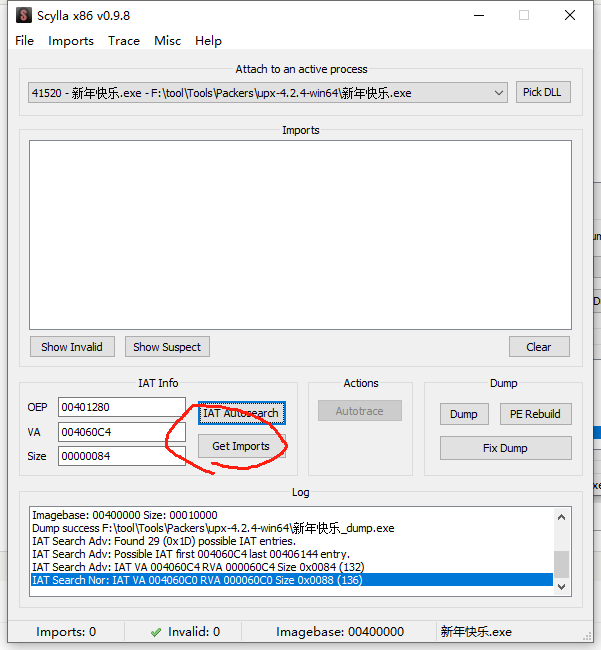Click the Scylla app icon in title bar
Image resolution: width=601 pixels, height=650 pixels.
(24, 15)
